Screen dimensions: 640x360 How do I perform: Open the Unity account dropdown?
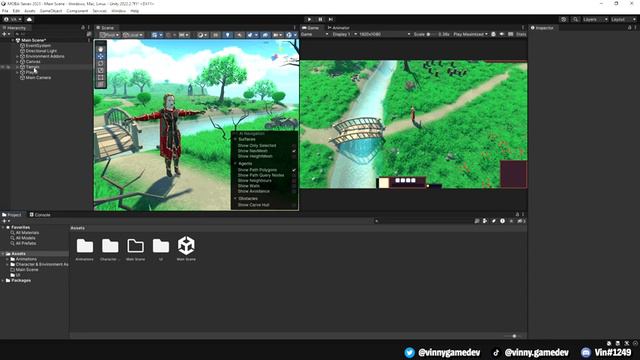tap(13, 19)
